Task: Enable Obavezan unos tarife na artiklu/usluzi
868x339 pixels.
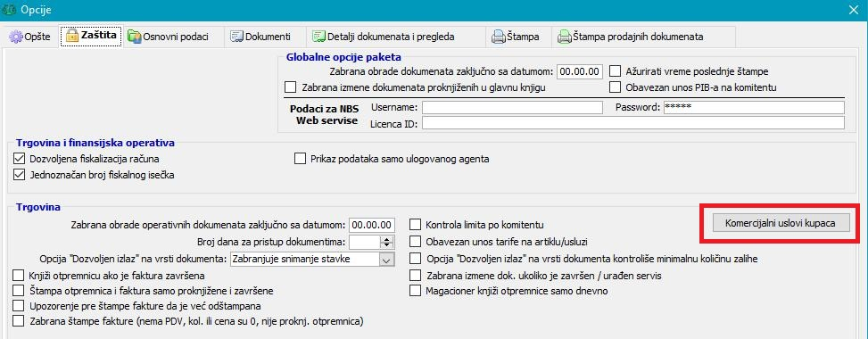Action: 416,242
